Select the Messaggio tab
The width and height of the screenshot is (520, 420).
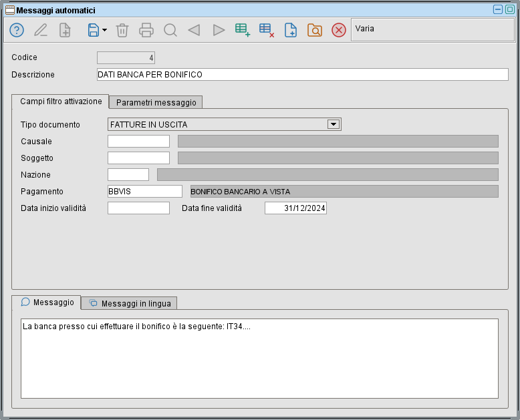coord(47,302)
